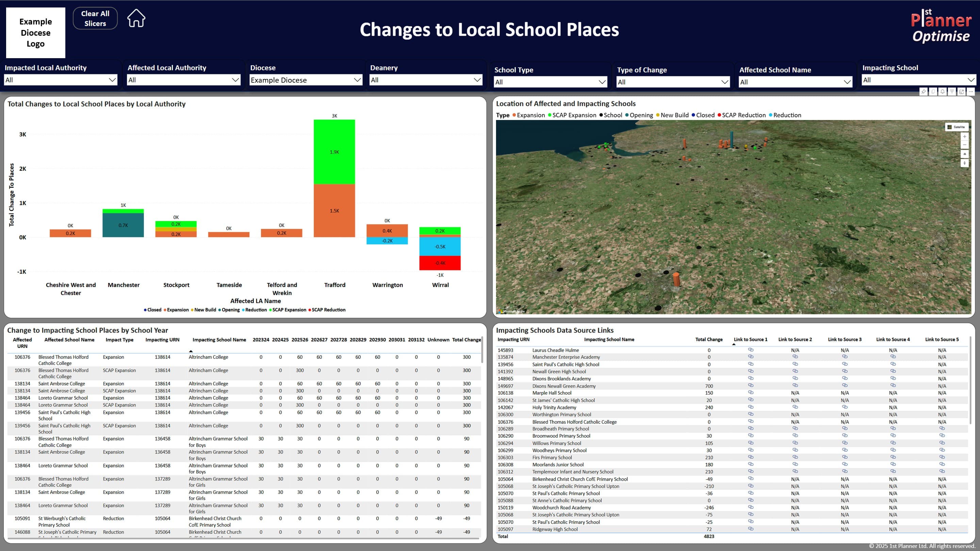Select the Diocese slicer showing Example Diocese
Viewport: 980px width, 551px height.
pos(305,80)
